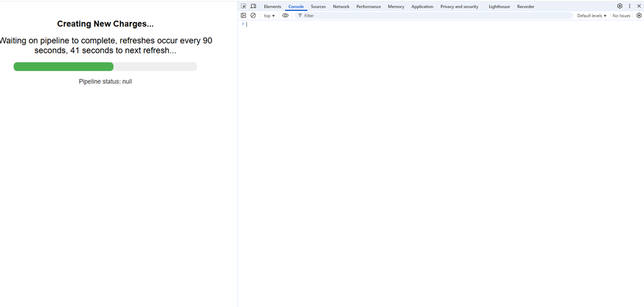Expand the top JavaScript context dropdown
Screen dimensions: 644x307
pos(269,15)
